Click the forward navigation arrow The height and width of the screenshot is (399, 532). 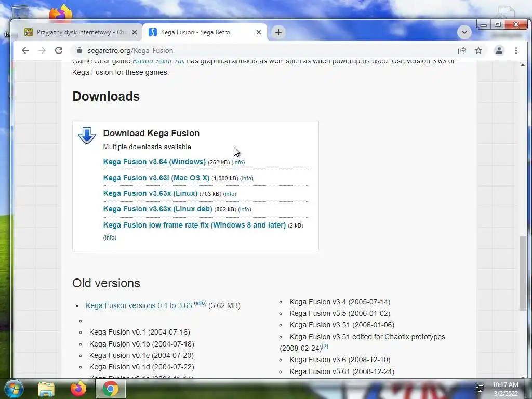pyautogui.click(x=42, y=50)
